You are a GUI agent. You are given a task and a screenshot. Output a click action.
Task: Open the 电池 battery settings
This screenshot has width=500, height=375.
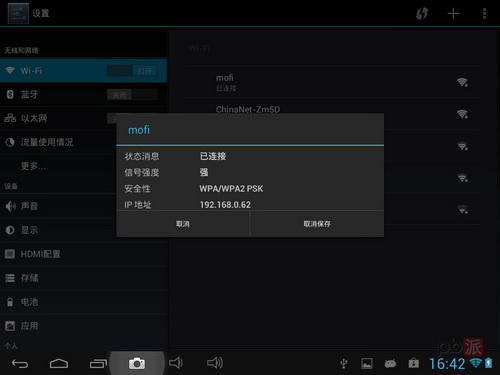83,302
